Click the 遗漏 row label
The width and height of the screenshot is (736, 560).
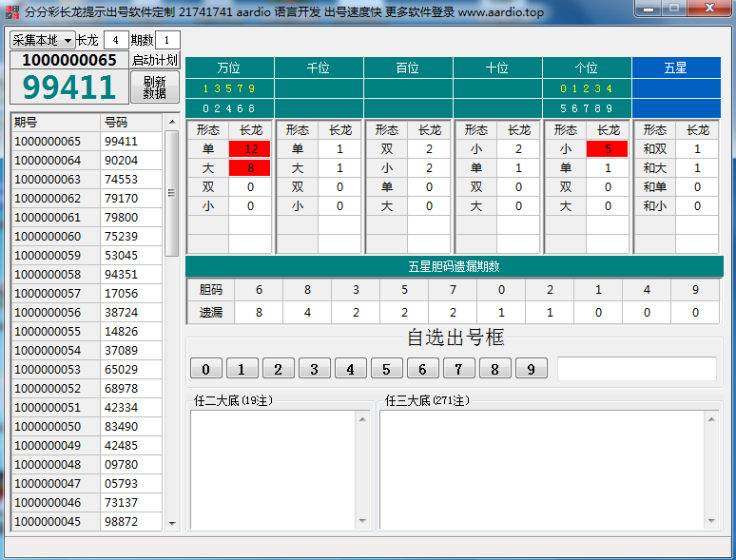click(x=211, y=312)
